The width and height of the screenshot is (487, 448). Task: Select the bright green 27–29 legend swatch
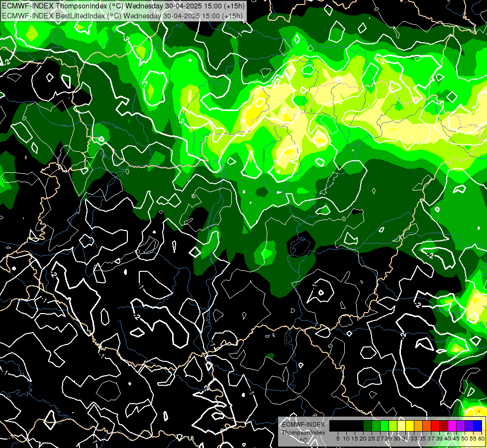[385, 426]
